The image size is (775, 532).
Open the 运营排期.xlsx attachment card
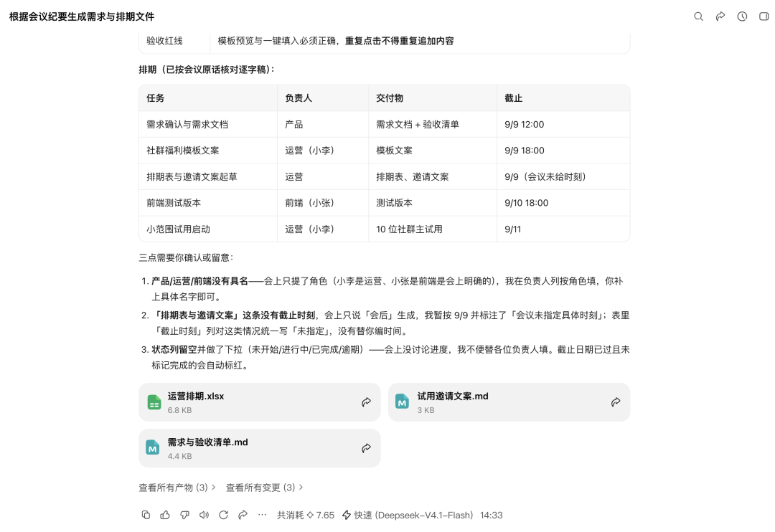click(x=260, y=402)
